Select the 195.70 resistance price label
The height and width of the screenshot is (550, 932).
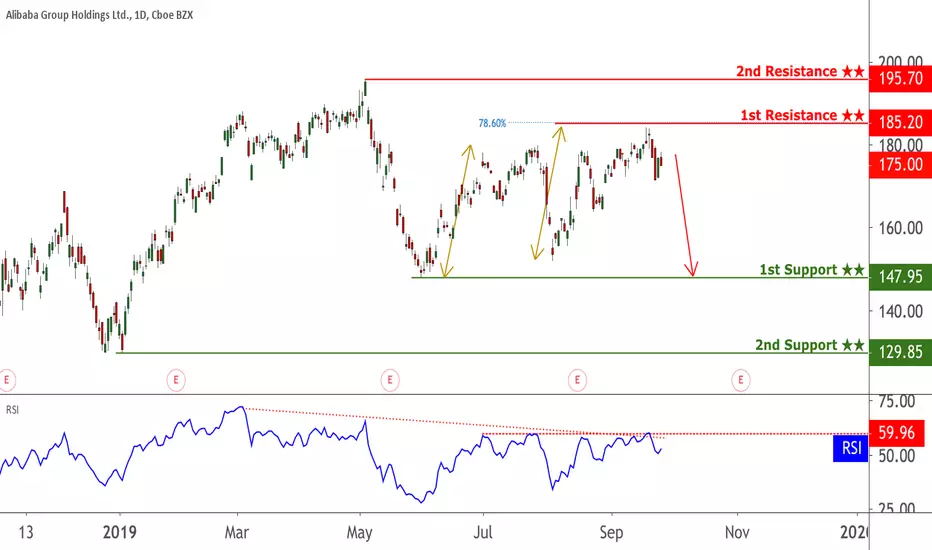(900, 78)
